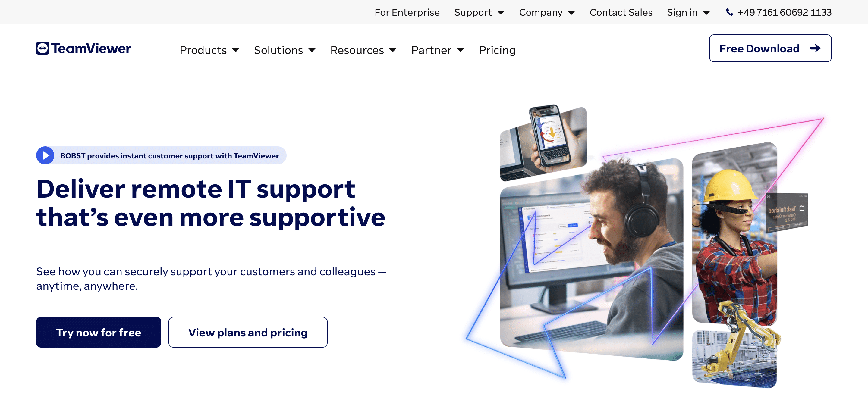The width and height of the screenshot is (868, 400).
Task: Click the For Enterprise menu item
Action: pyautogui.click(x=406, y=12)
